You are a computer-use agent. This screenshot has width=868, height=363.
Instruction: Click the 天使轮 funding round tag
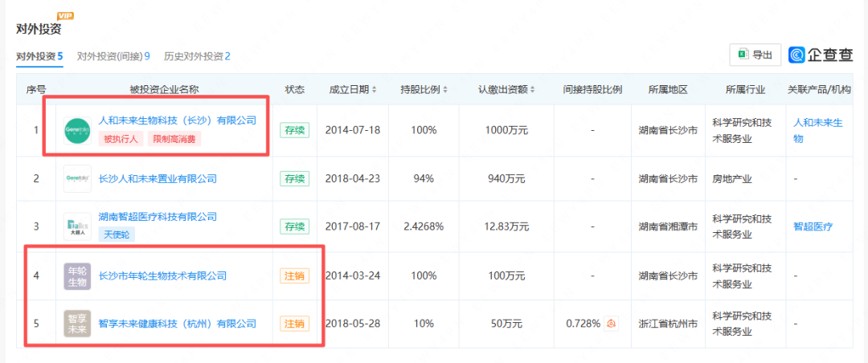click(x=118, y=235)
